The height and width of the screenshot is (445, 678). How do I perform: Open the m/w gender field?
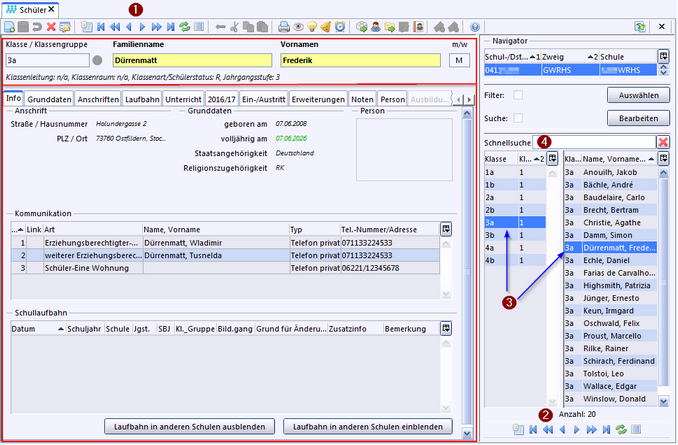[x=459, y=60]
